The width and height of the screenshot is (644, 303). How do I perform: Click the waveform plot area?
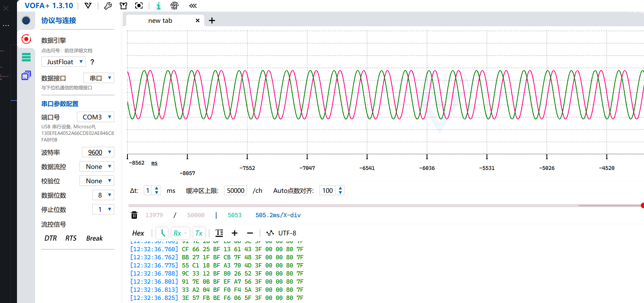[385, 93]
